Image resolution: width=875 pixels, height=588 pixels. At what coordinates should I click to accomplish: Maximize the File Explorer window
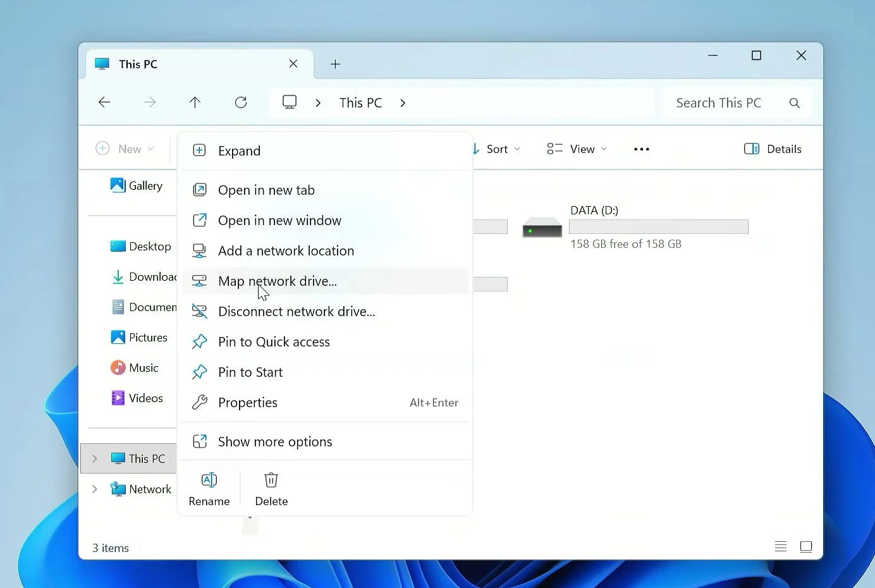click(x=756, y=56)
